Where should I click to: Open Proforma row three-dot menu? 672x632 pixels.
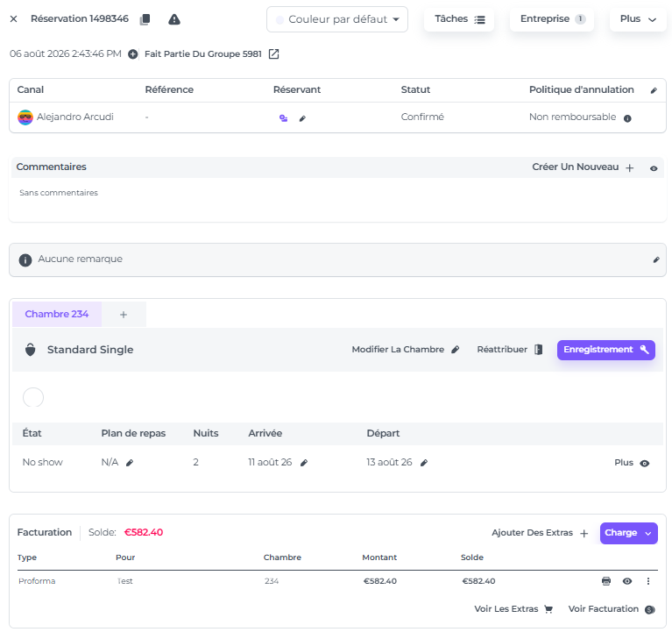648,581
